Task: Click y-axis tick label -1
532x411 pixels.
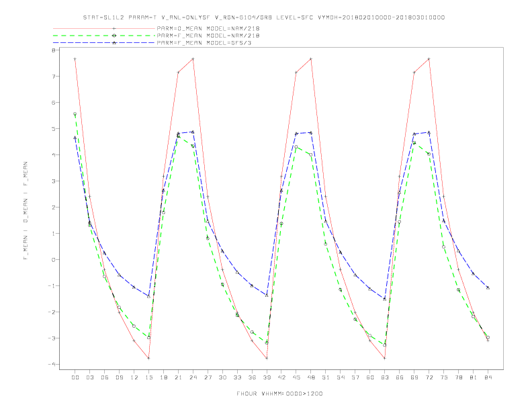Action: pos(51,286)
